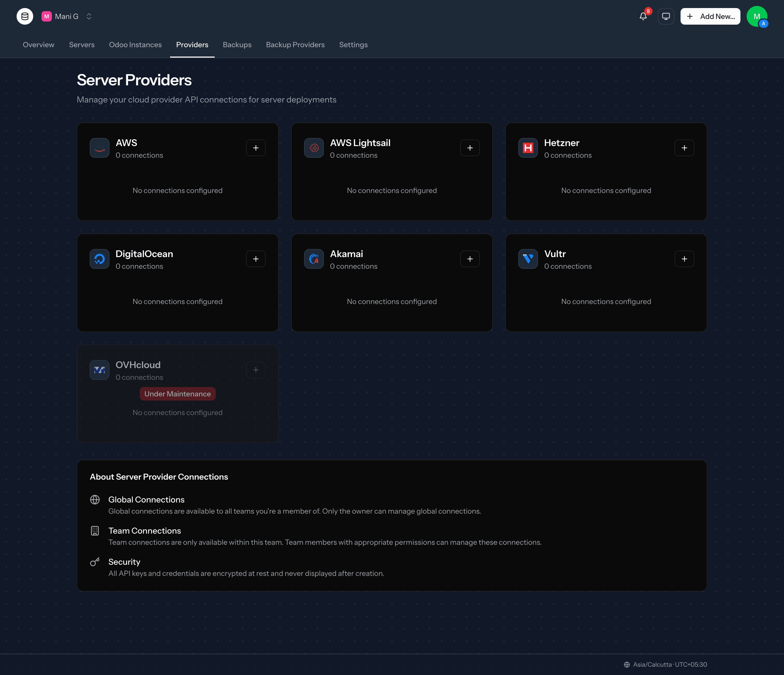Click the Hetzner card title

click(x=562, y=143)
